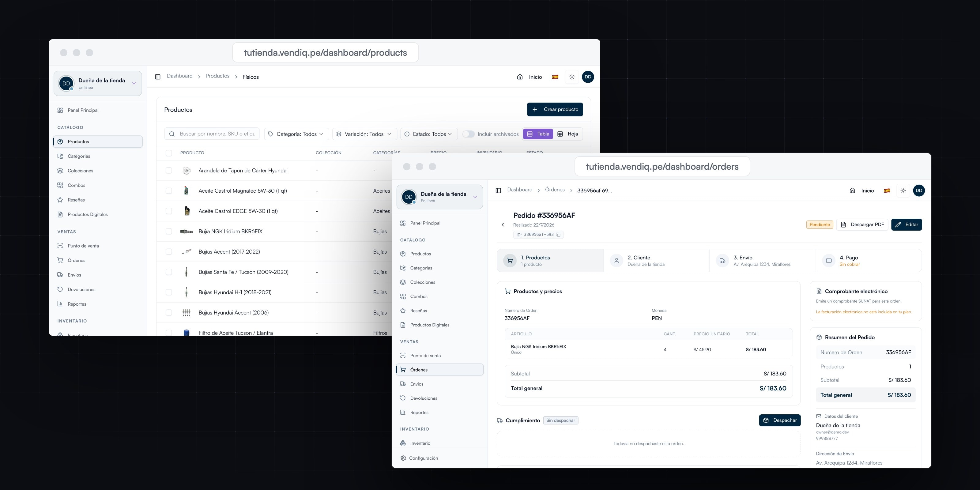Toggle Incluir archivados switch
Image resolution: width=980 pixels, height=490 pixels.
pos(468,134)
